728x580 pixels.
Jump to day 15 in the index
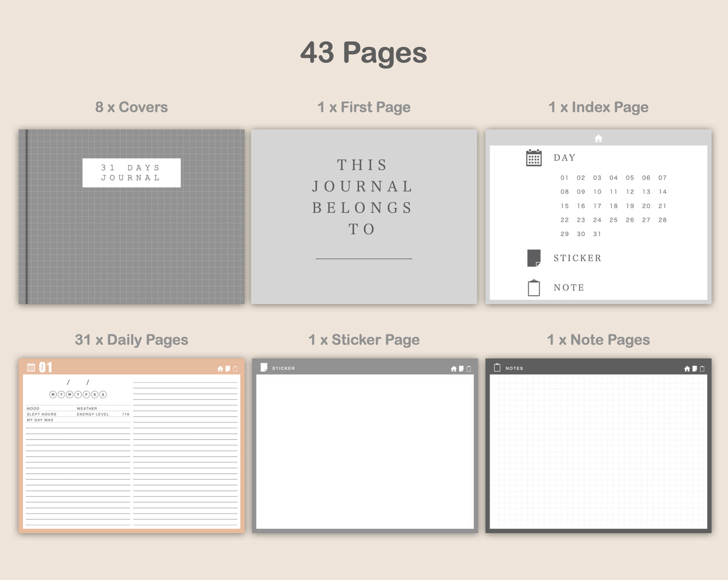click(x=564, y=206)
